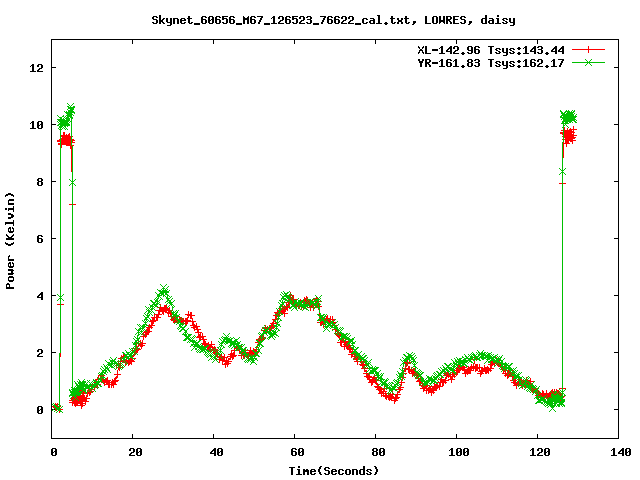Viewport: 640px width, 480px height.
Task: Click the x-axis tick label 80
Action: click(x=378, y=452)
